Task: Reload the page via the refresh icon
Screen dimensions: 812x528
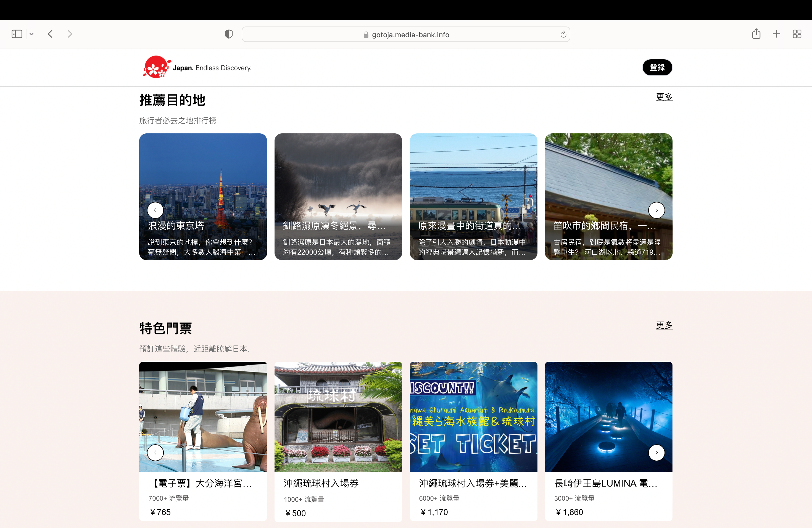Action: pyautogui.click(x=563, y=35)
